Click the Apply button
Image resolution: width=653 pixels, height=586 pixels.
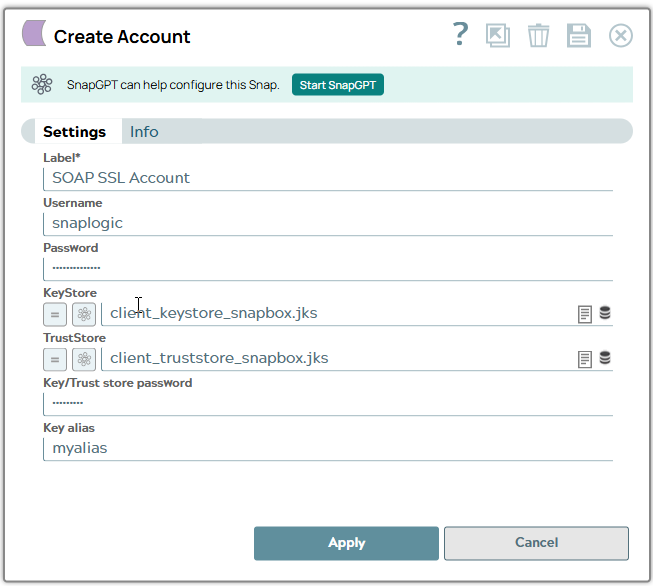pyautogui.click(x=346, y=543)
